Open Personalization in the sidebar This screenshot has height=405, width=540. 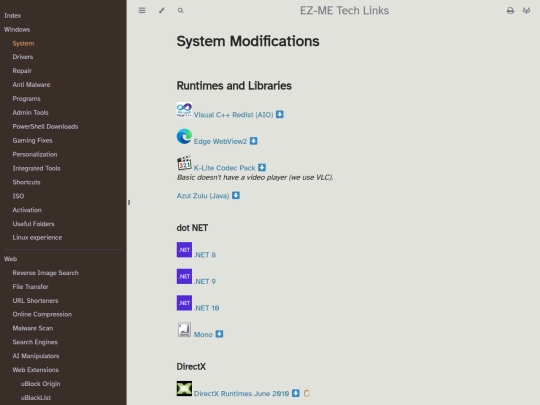click(35, 154)
